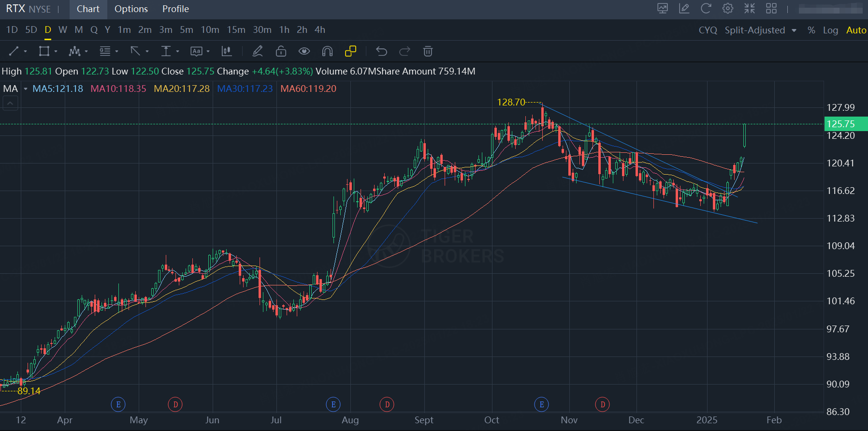Select the yearly Y timeframe
Image resolution: width=868 pixels, height=431 pixels.
[x=108, y=30]
